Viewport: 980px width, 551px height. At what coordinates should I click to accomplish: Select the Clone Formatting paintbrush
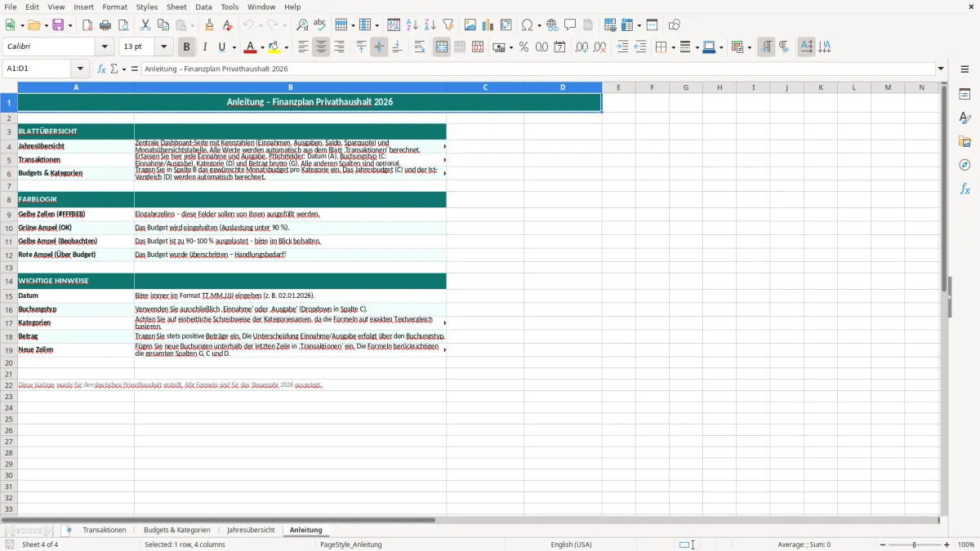210,25
